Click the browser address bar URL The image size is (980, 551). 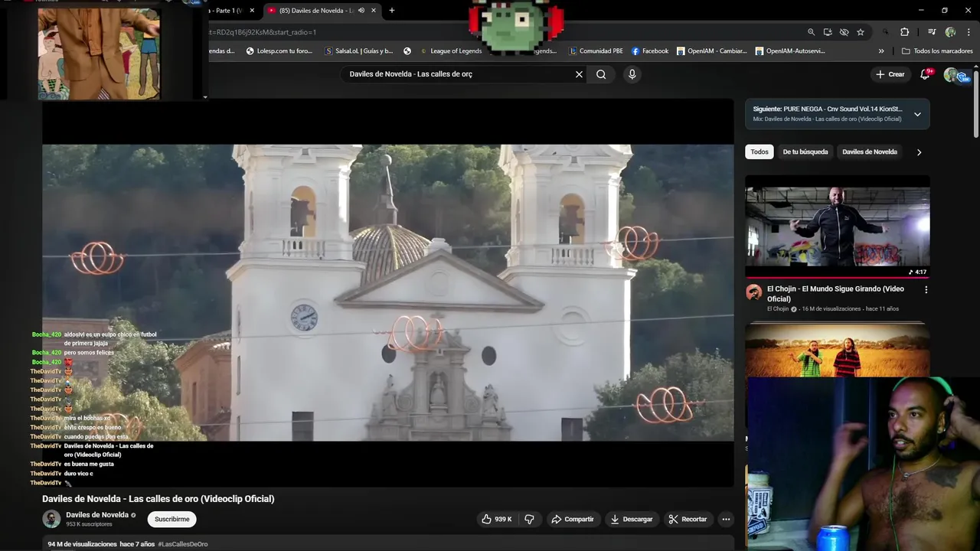pyautogui.click(x=263, y=32)
